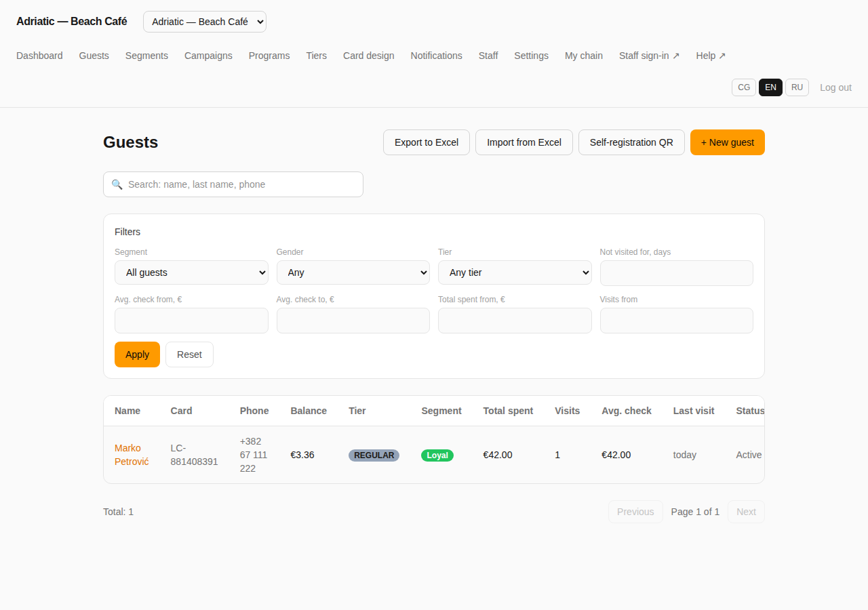Click the Adriatic — Beach Café brand title

pyautogui.click(x=72, y=22)
